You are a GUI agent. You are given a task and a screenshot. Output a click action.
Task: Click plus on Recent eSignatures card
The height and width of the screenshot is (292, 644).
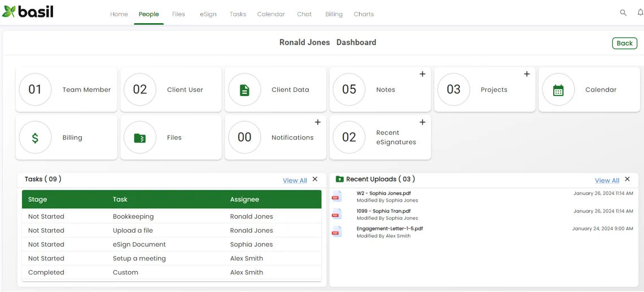coord(422,122)
